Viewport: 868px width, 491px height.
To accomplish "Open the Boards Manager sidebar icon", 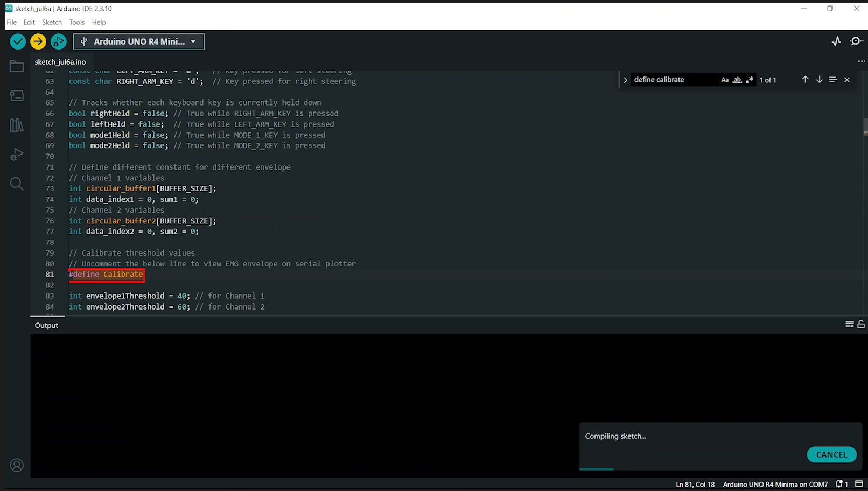I will pyautogui.click(x=17, y=96).
